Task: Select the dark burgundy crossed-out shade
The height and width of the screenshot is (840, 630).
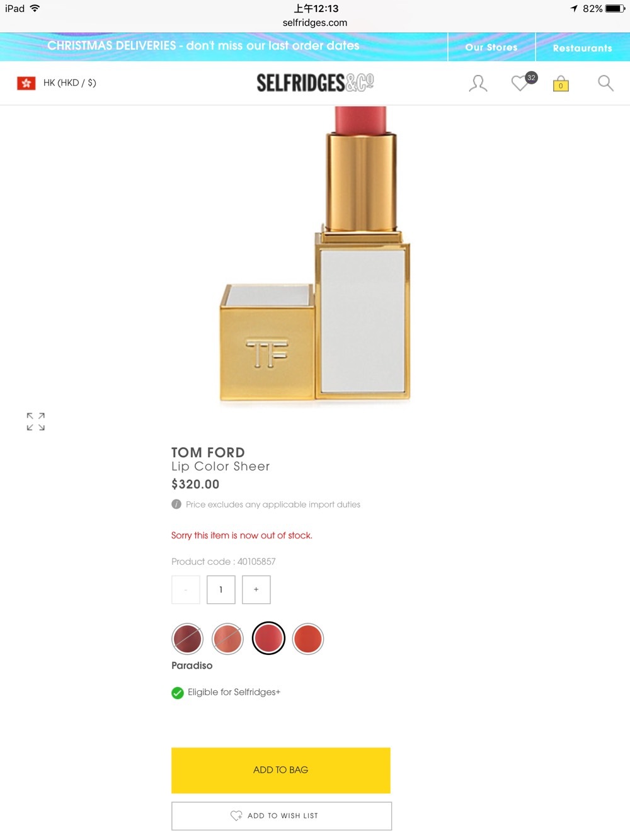Action: click(x=188, y=639)
